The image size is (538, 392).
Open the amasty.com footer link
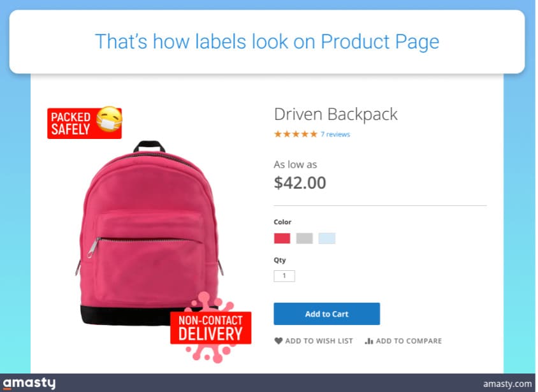[507, 384]
